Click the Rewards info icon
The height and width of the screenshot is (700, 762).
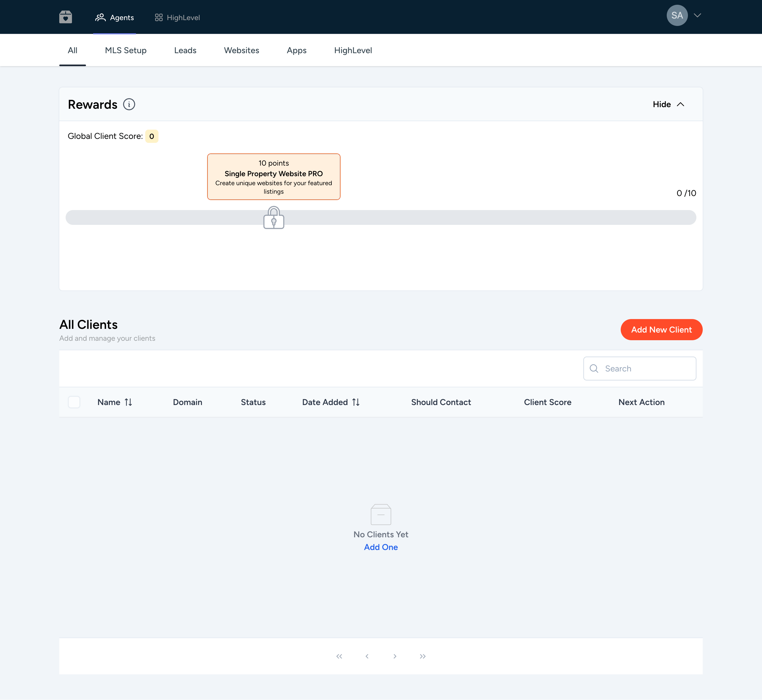click(129, 104)
